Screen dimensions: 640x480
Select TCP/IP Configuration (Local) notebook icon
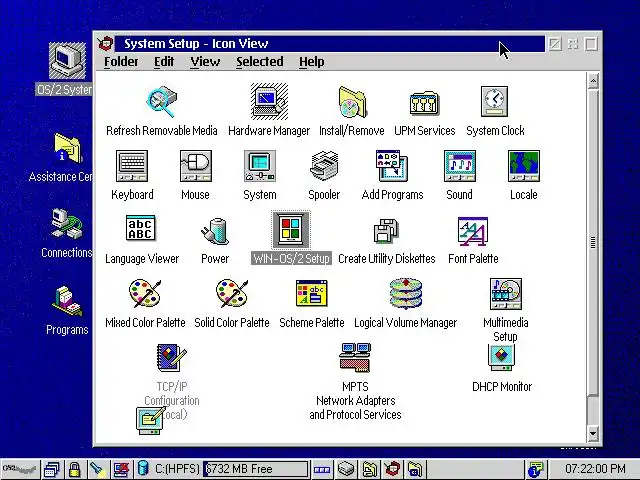pos(171,357)
